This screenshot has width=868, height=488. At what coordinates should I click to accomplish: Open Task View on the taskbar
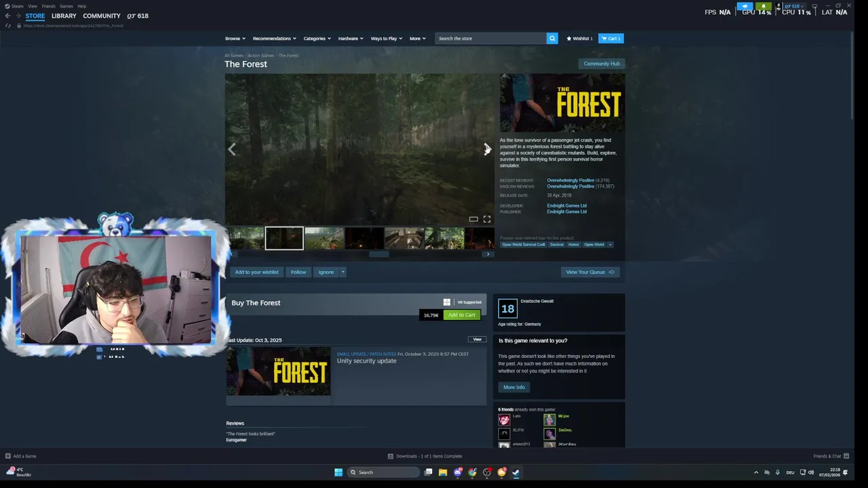pos(429,472)
